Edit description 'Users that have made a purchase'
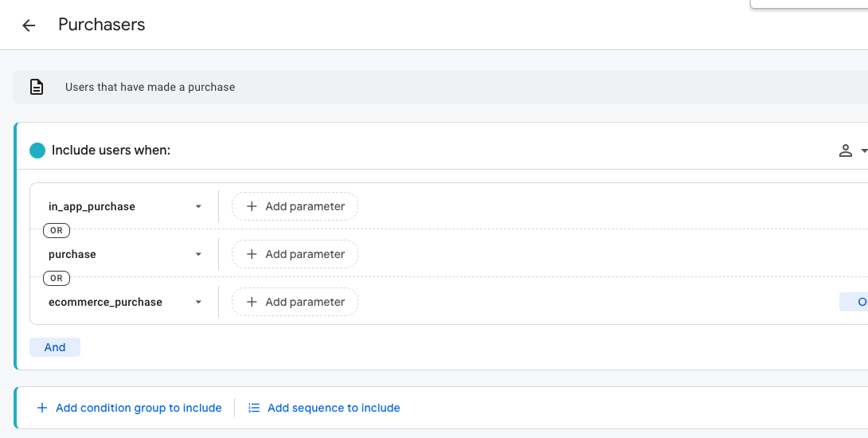The height and width of the screenshot is (438, 868). [150, 87]
